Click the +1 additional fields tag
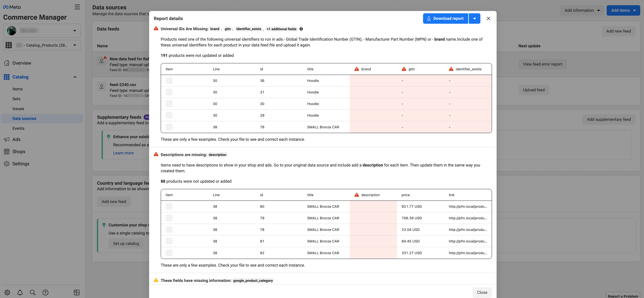 click(x=281, y=29)
